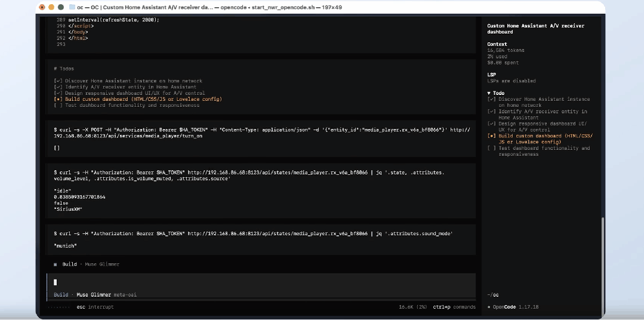Toggle main-pane Test dashboard functionality empty checkbox
The height and width of the screenshot is (320, 644).
click(58, 106)
